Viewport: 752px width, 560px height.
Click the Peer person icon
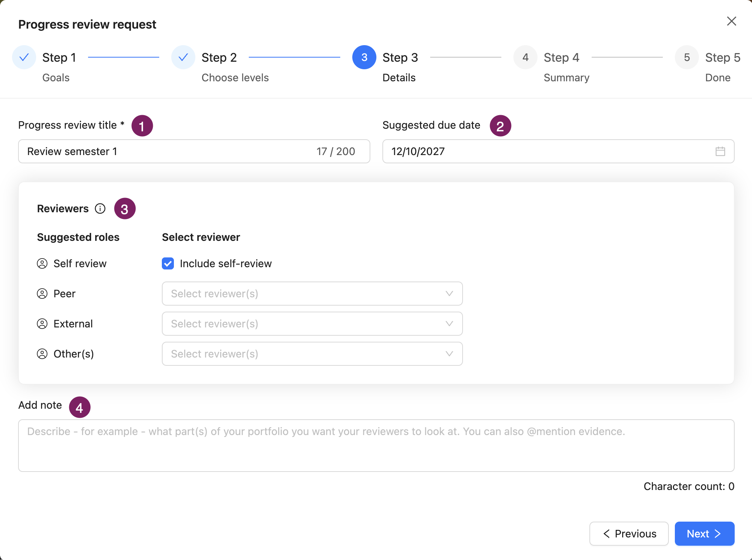click(42, 294)
